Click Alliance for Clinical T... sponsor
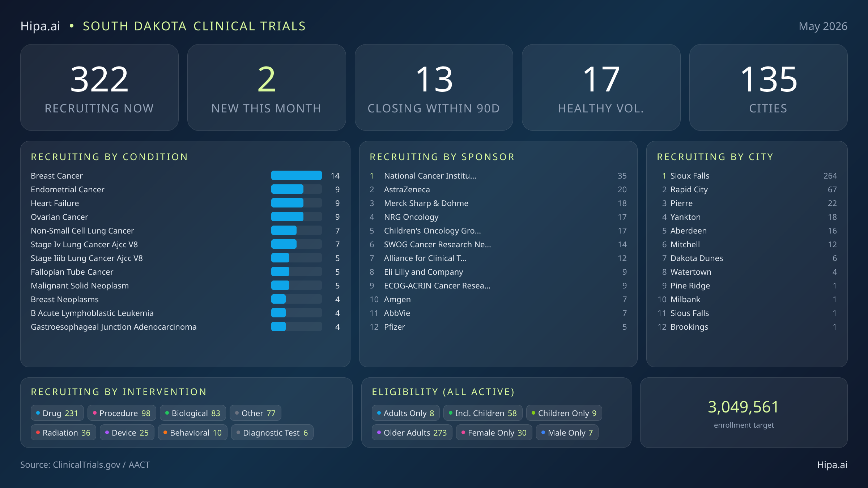Screen dimensions: 868x488 [498, 258]
